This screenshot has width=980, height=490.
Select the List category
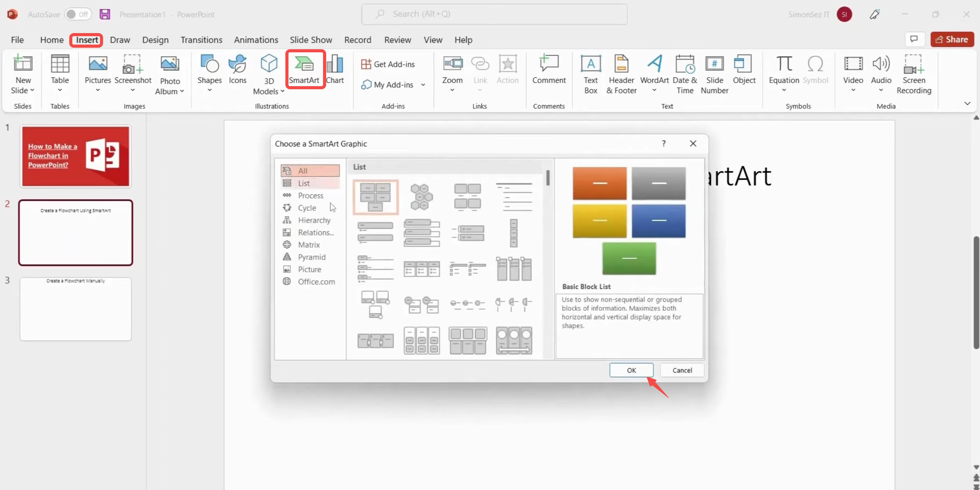[310, 183]
